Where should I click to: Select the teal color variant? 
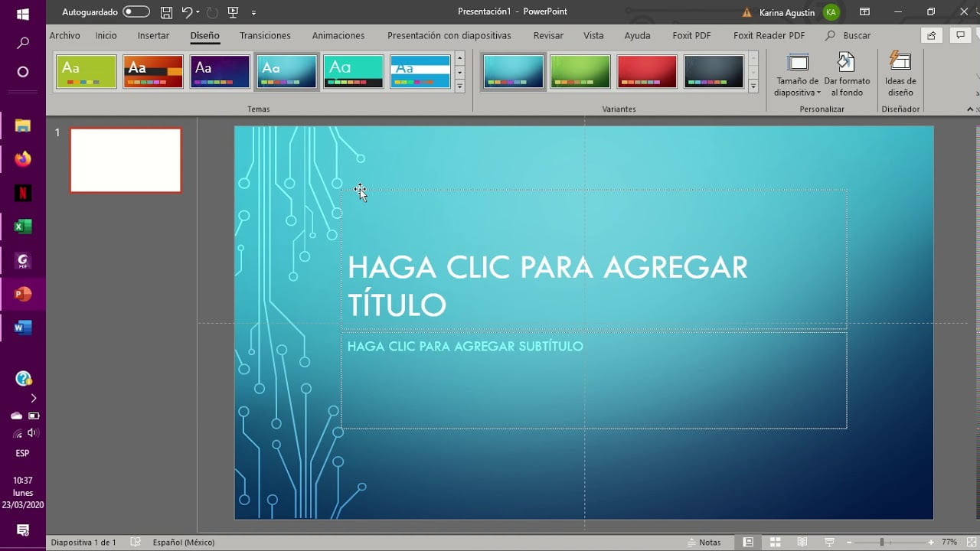tap(514, 72)
